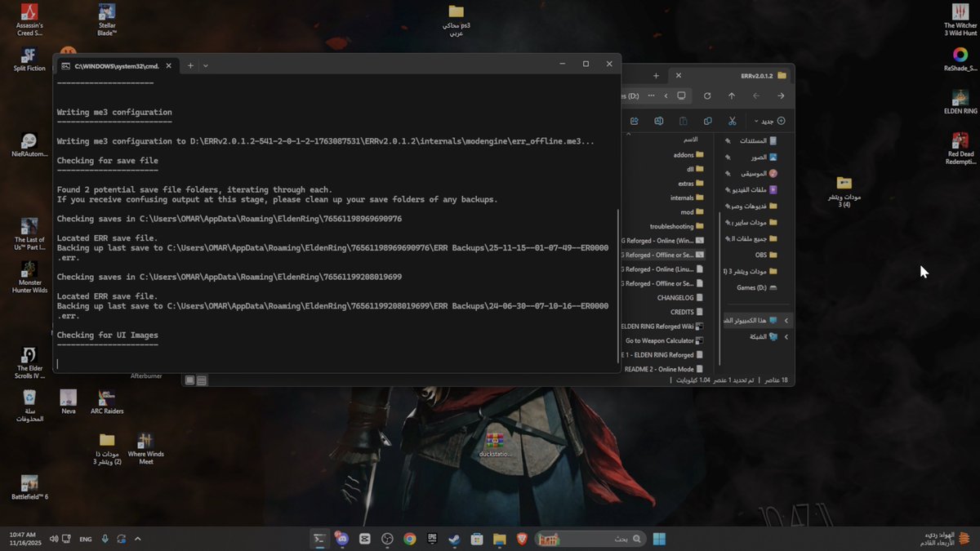Show hidden system tray icons chevron
The height and width of the screenshot is (551, 980).
(137, 539)
